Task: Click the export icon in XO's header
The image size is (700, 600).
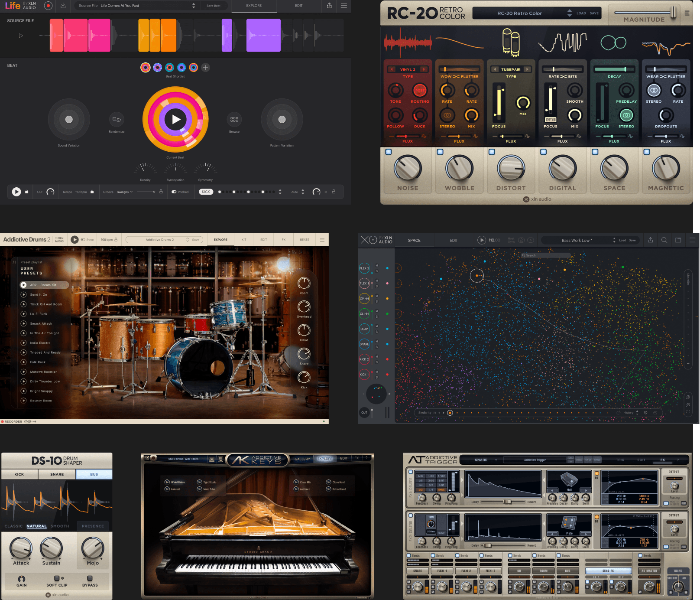Action: [650, 240]
